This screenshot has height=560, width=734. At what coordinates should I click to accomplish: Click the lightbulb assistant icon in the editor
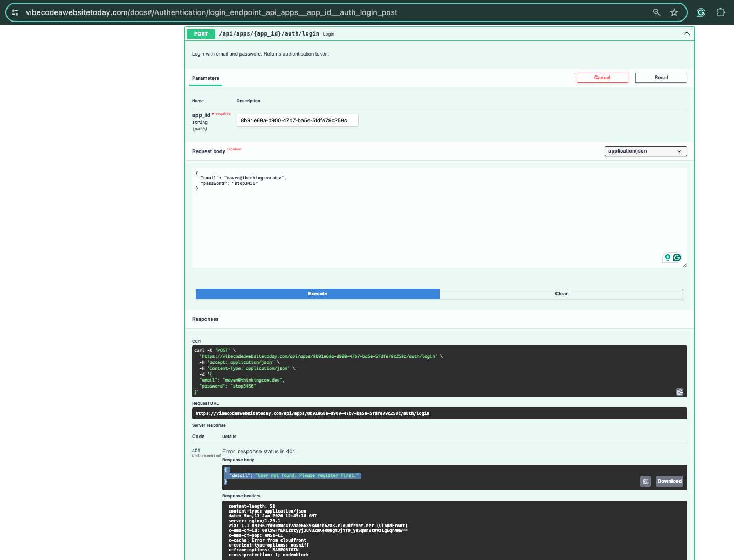[x=668, y=258]
